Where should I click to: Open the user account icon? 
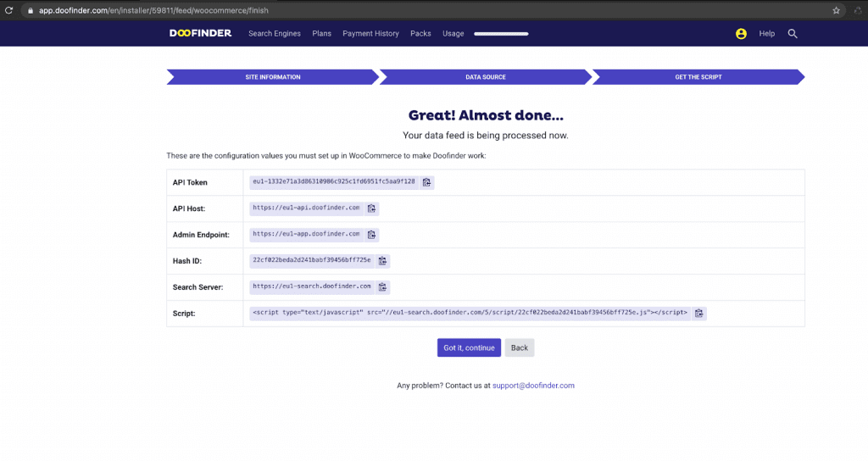point(741,34)
